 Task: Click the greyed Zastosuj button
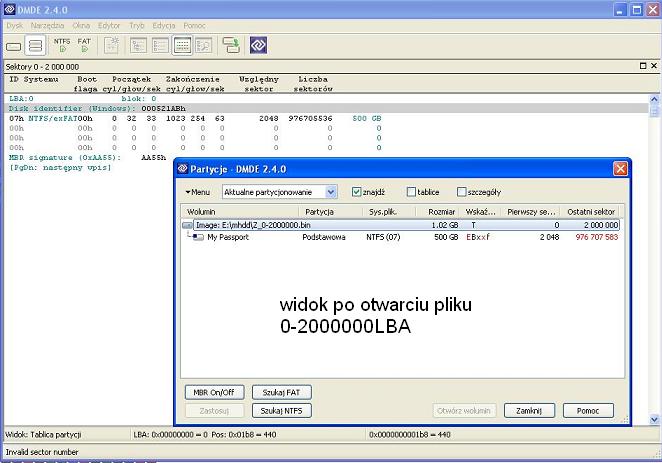click(x=214, y=410)
